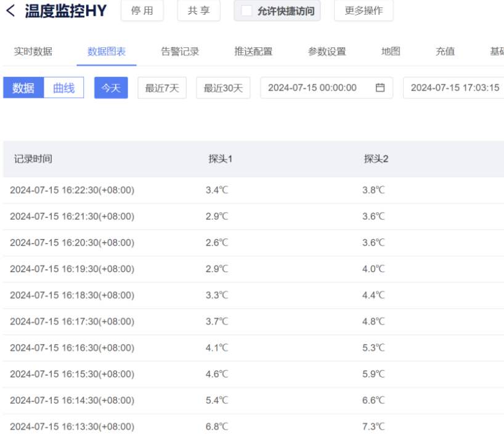504x436 pixels.
Task: Open the end date picker 2024-07-15 17:03:15
Action: (454, 87)
